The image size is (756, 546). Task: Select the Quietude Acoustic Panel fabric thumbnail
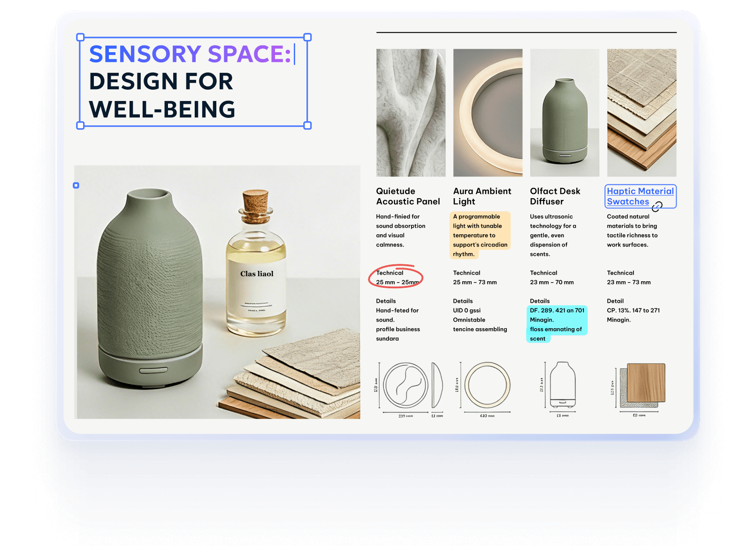[411, 113]
